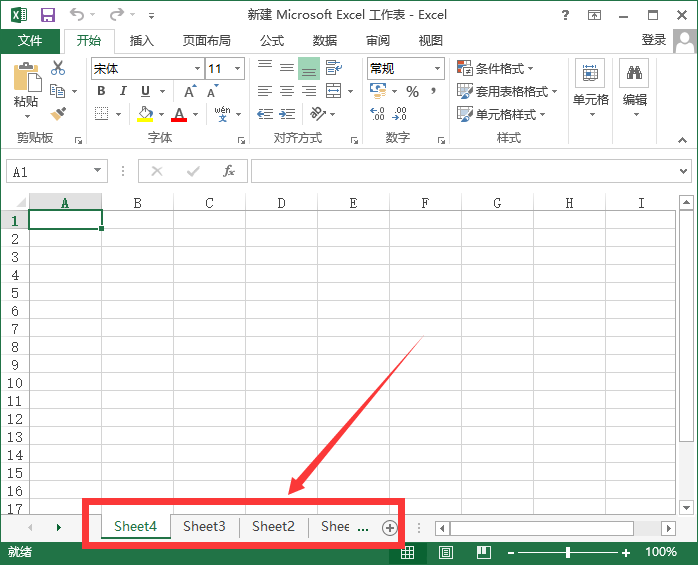Viewport: 698px width, 565px height.
Task: Increase font size with large A icon
Action: (x=190, y=91)
